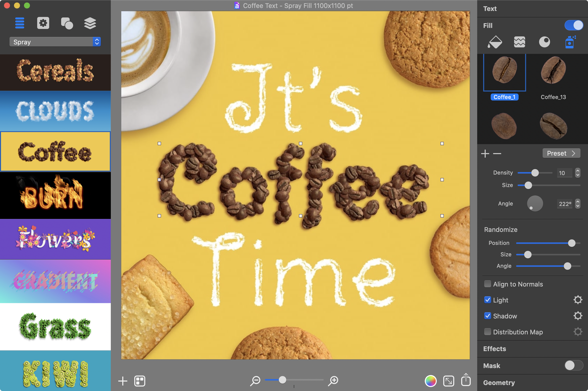Viewport: 588px width, 391px height.
Task: Open Distribution Map settings gear
Action: (x=578, y=332)
